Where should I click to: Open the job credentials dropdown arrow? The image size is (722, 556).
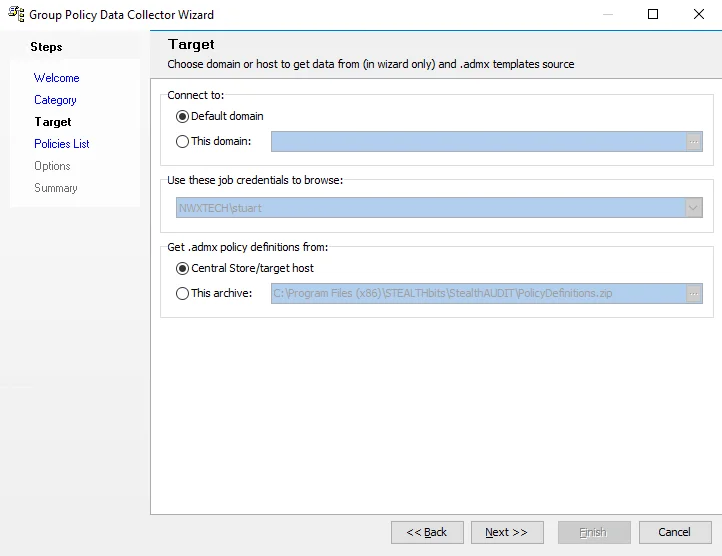coord(693,208)
